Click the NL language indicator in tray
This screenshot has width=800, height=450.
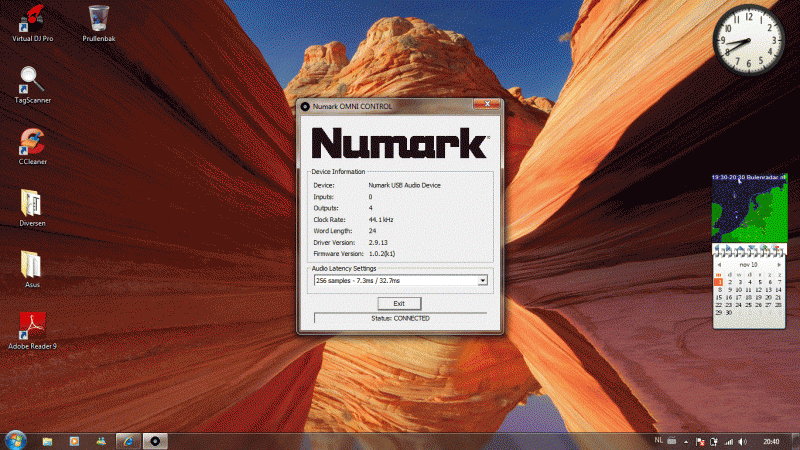[658, 441]
